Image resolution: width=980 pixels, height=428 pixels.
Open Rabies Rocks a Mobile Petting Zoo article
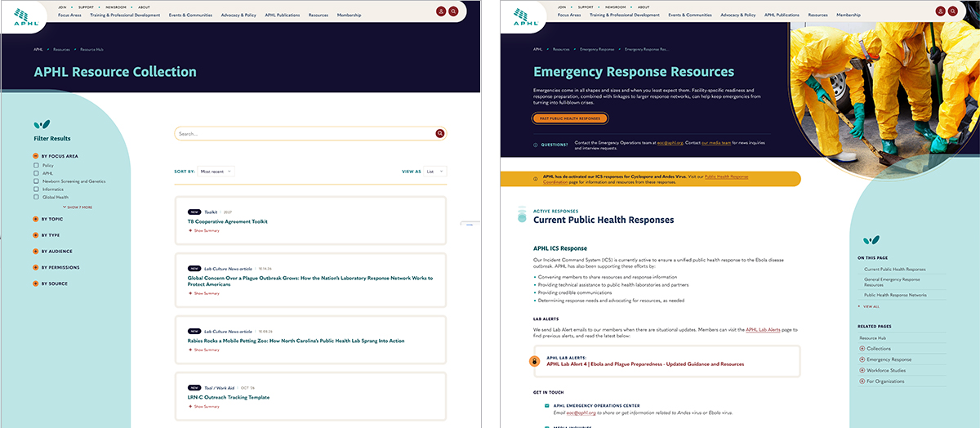point(296,340)
